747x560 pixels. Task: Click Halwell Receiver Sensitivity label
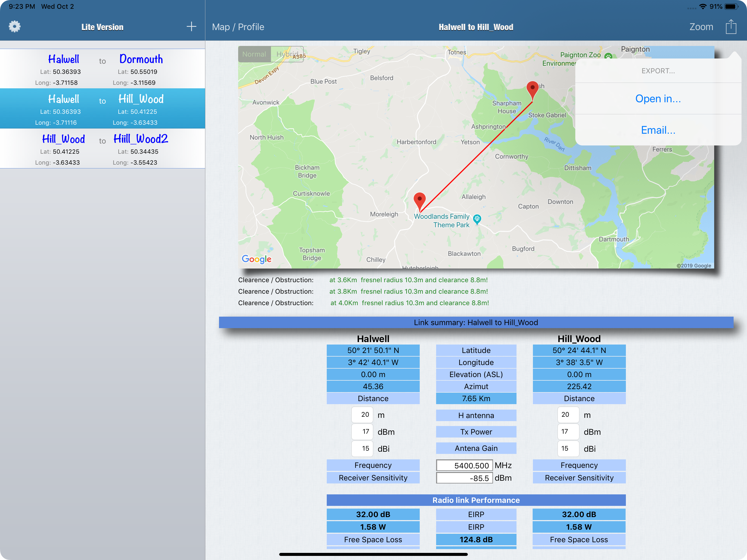(373, 478)
